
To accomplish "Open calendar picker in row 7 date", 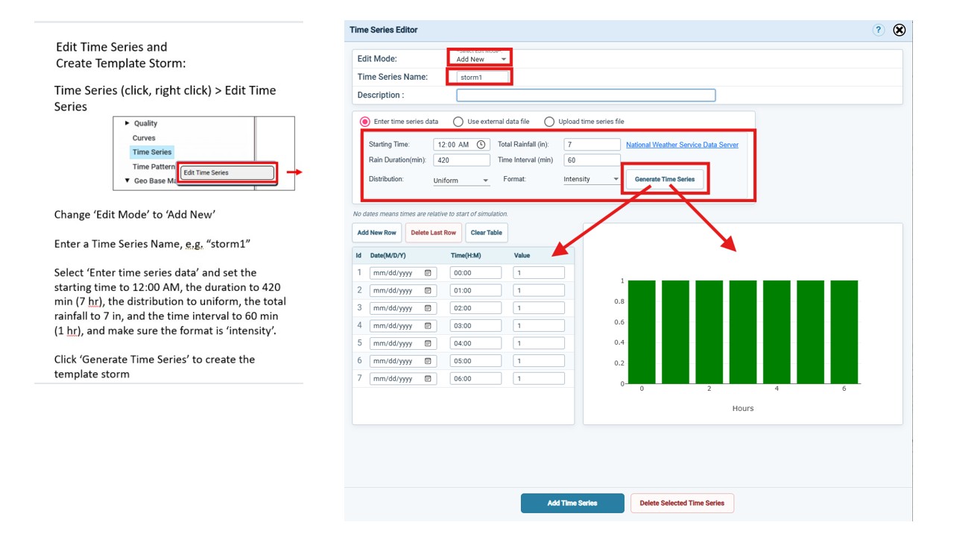I will pos(428,378).
